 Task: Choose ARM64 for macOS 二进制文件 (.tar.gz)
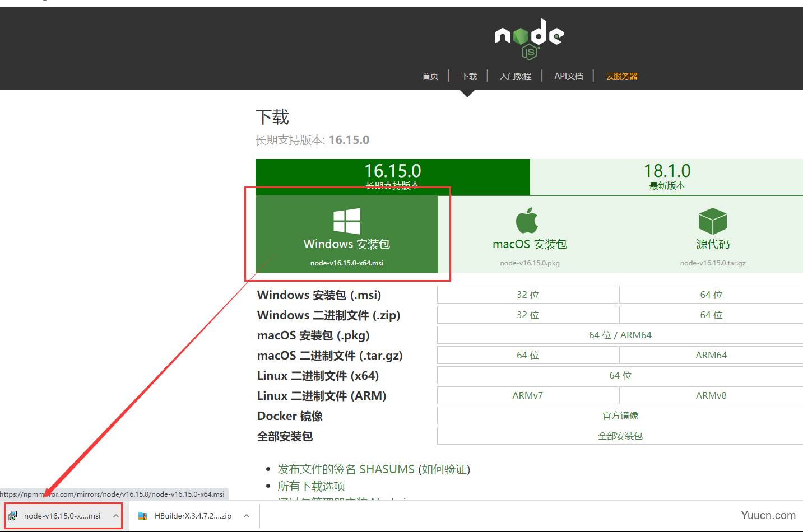[711, 355]
